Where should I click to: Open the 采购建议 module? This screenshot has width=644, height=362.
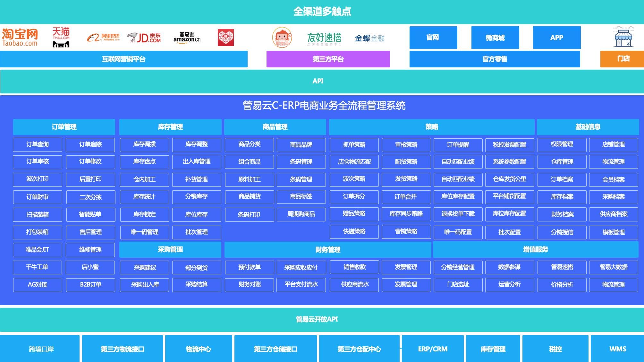tap(145, 268)
